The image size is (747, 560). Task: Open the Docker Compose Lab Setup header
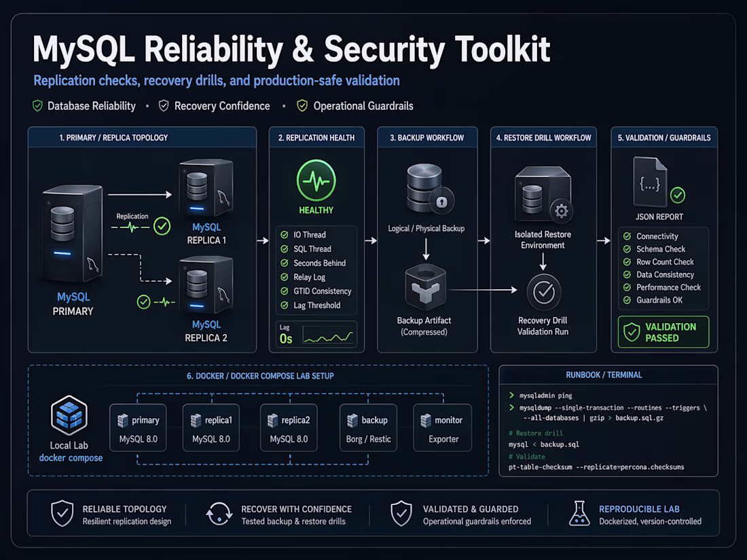pos(260,376)
